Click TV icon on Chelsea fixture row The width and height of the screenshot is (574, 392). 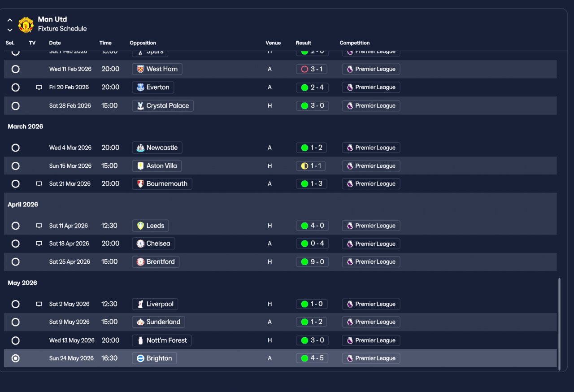[39, 244]
